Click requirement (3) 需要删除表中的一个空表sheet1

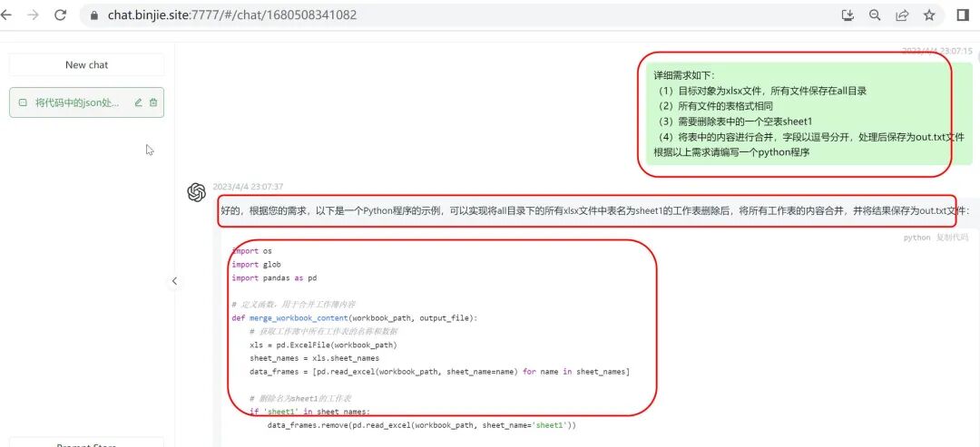click(733, 121)
